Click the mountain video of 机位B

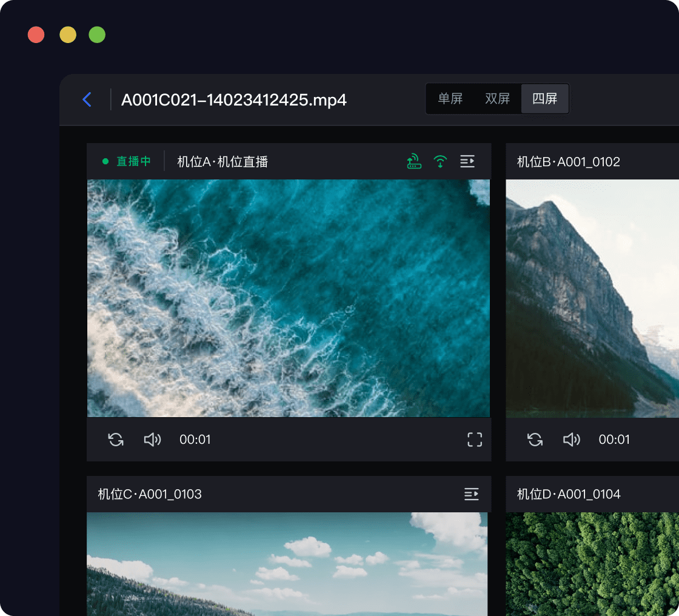592,298
